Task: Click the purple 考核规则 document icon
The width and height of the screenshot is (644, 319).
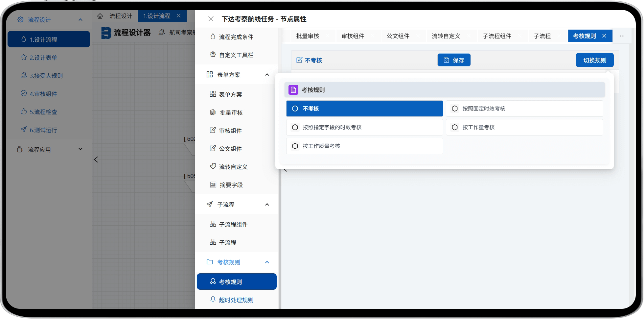Action: [x=293, y=90]
